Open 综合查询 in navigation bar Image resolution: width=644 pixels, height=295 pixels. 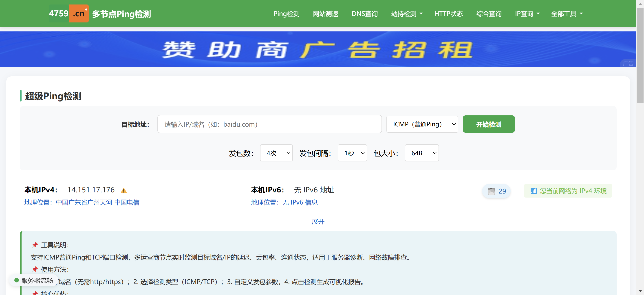click(x=489, y=14)
